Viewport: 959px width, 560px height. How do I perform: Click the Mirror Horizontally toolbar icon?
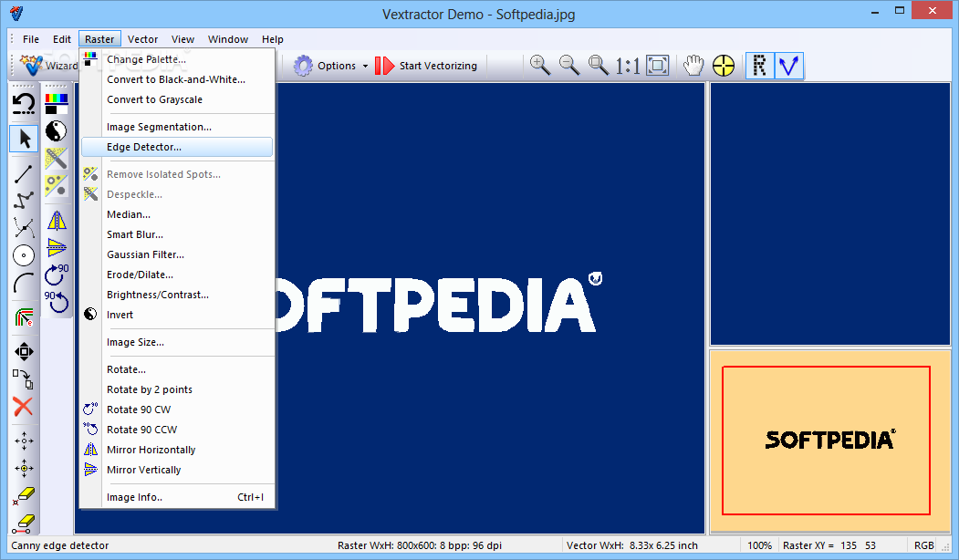pyautogui.click(x=57, y=221)
